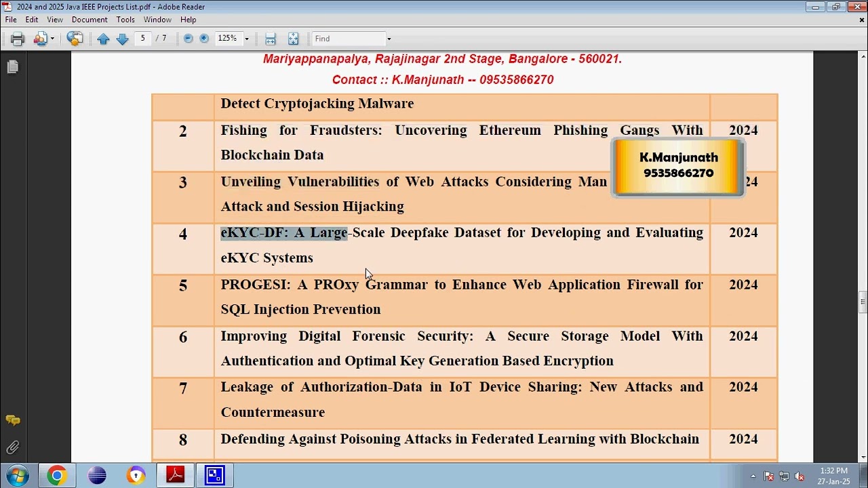Open the Tools menu
Viewport: 868px width, 488px height.
click(125, 20)
